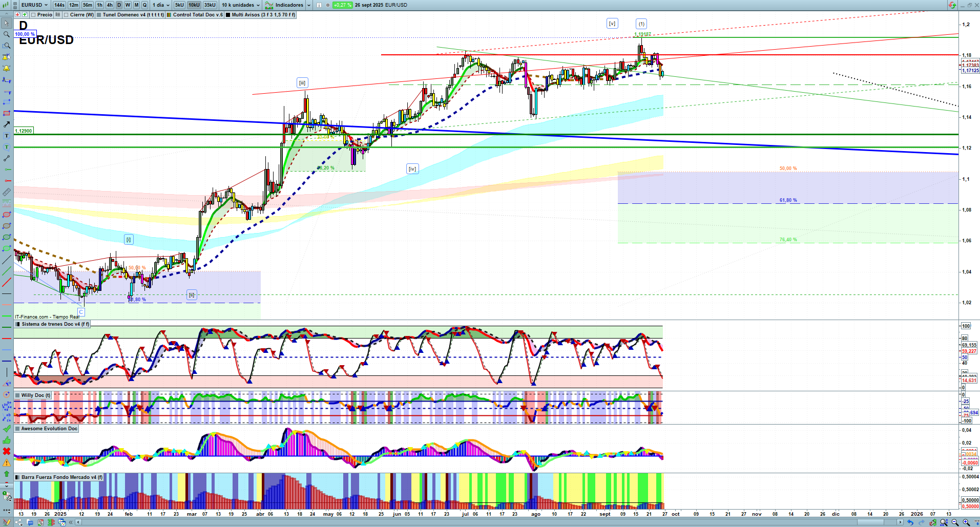This screenshot has height=527, width=980.
Task: Select the text box T tool
Action: 6,136
